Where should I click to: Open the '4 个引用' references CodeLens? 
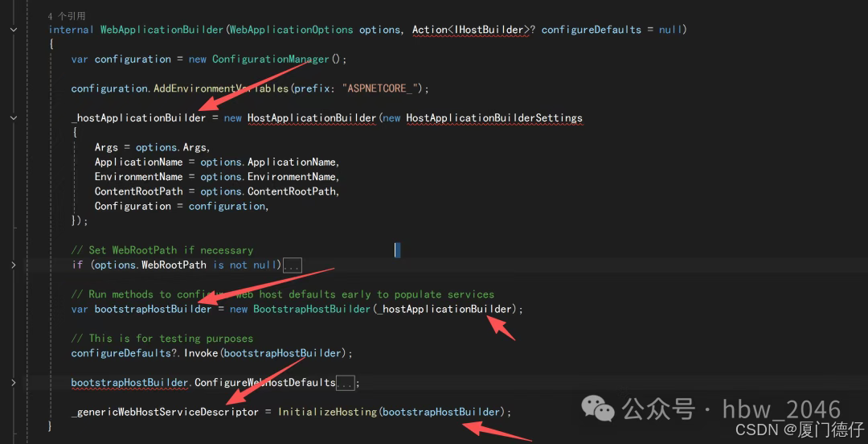click(x=67, y=16)
